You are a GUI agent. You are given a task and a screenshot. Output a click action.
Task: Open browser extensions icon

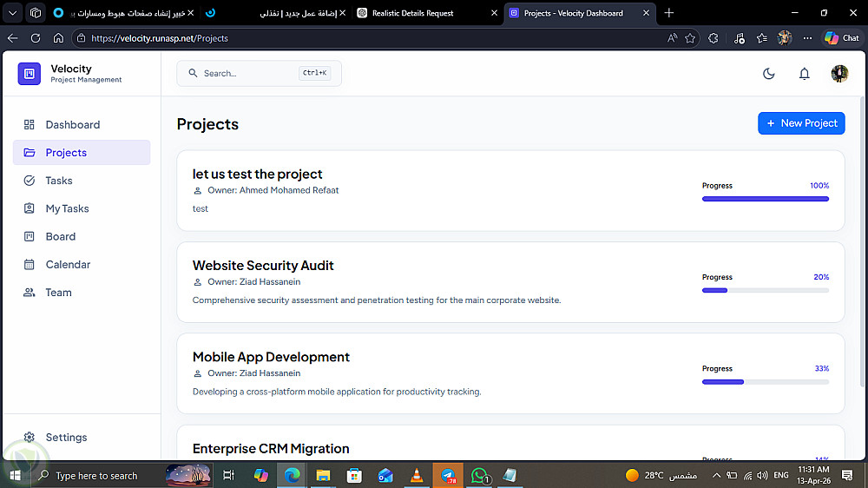click(x=713, y=38)
